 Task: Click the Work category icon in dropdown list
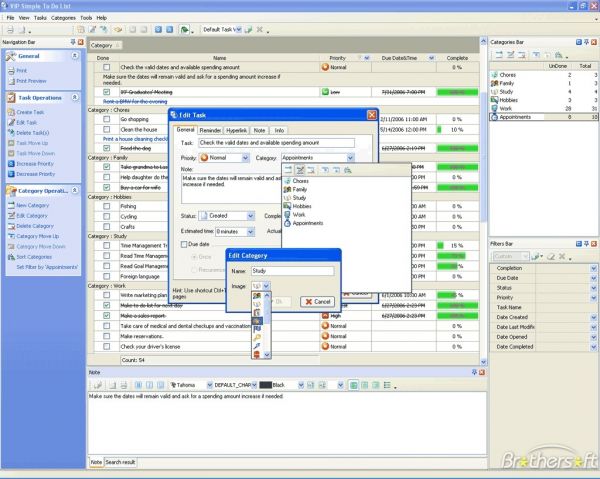[x=288, y=213]
